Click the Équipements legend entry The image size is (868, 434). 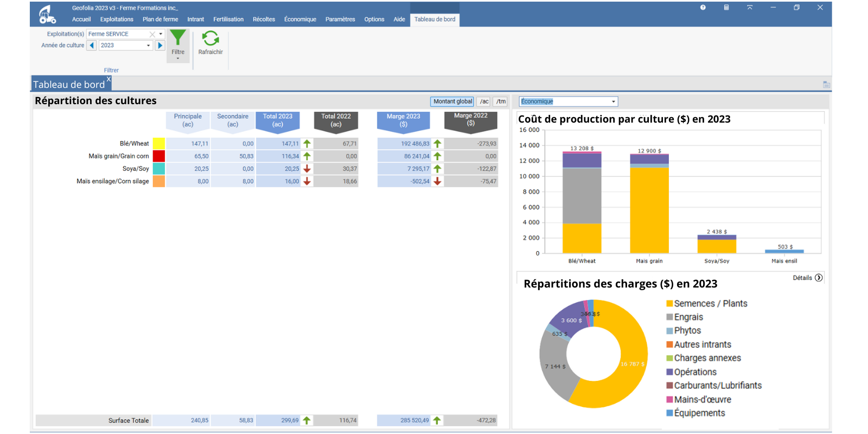coord(696,413)
